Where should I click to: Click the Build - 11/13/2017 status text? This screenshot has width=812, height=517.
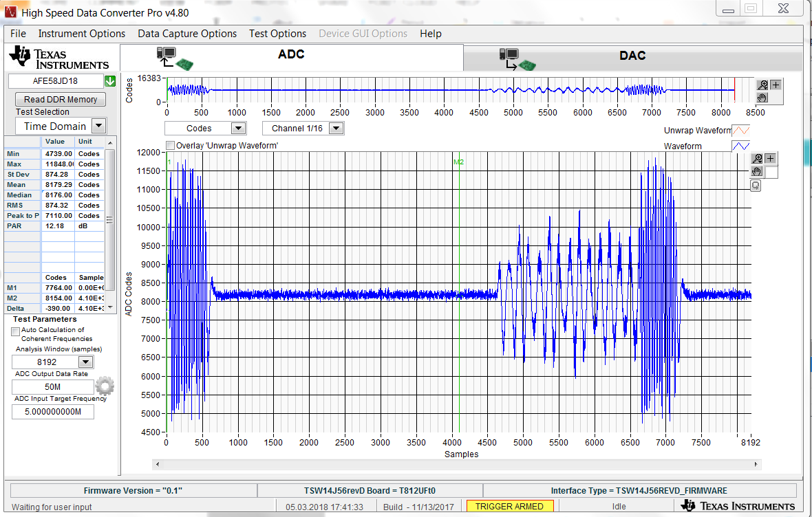point(418,507)
